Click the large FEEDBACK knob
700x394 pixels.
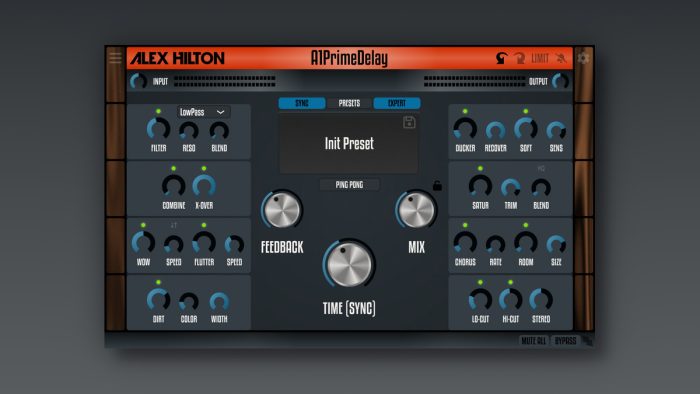click(282, 210)
